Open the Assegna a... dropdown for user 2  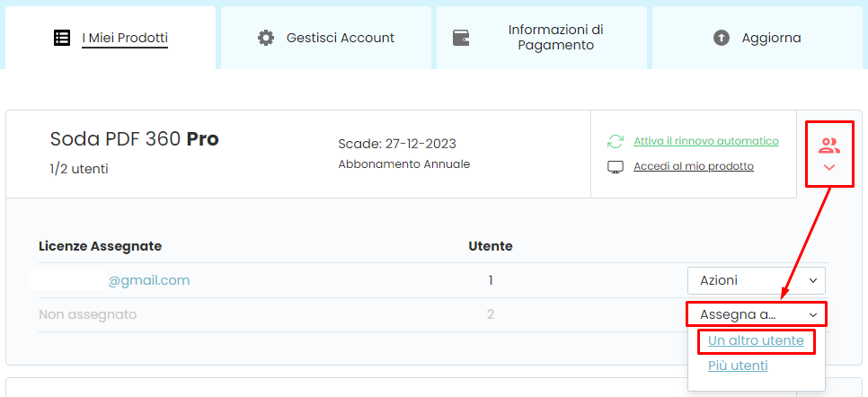point(757,314)
